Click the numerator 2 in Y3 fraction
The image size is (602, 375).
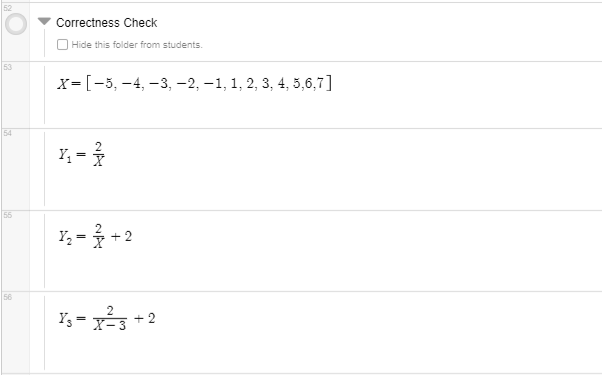[x=110, y=311]
